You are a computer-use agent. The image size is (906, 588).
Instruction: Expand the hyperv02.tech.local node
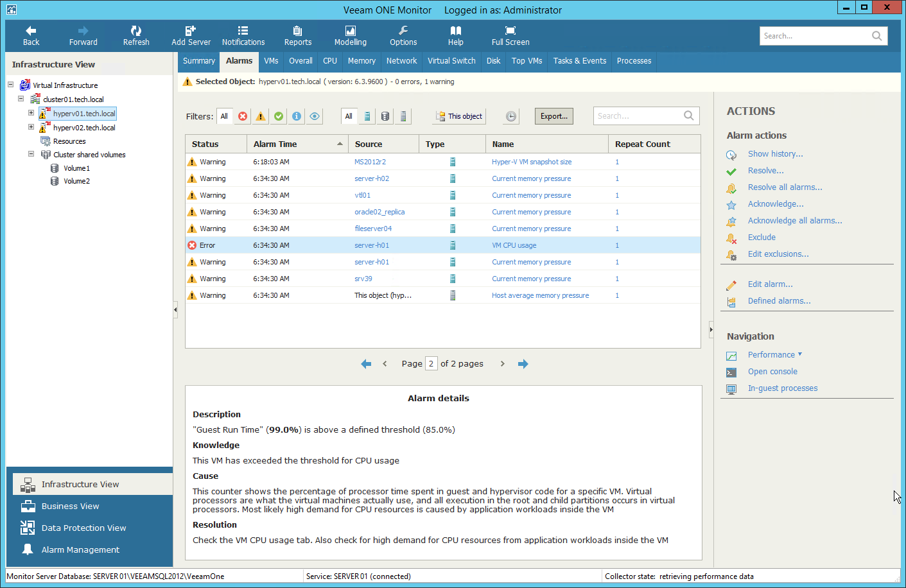coord(31,127)
